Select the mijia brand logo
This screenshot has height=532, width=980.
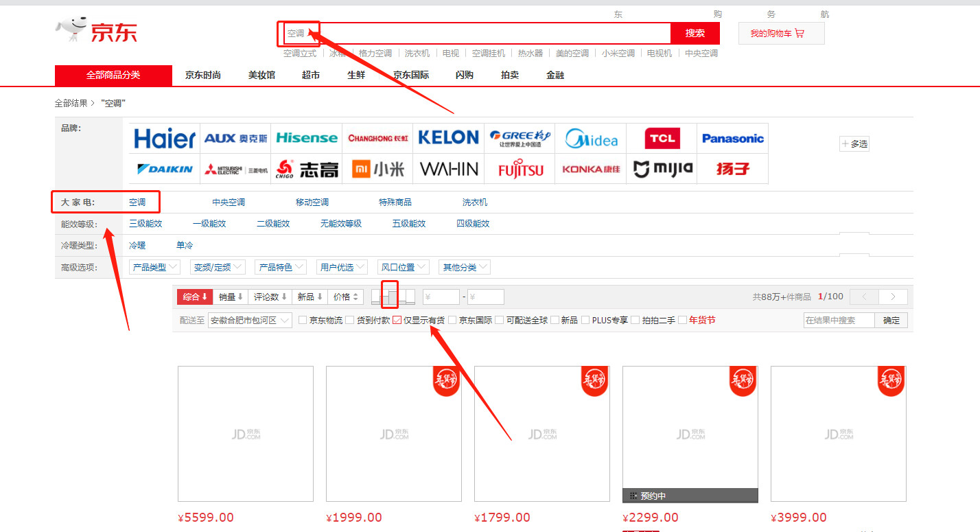pos(662,169)
